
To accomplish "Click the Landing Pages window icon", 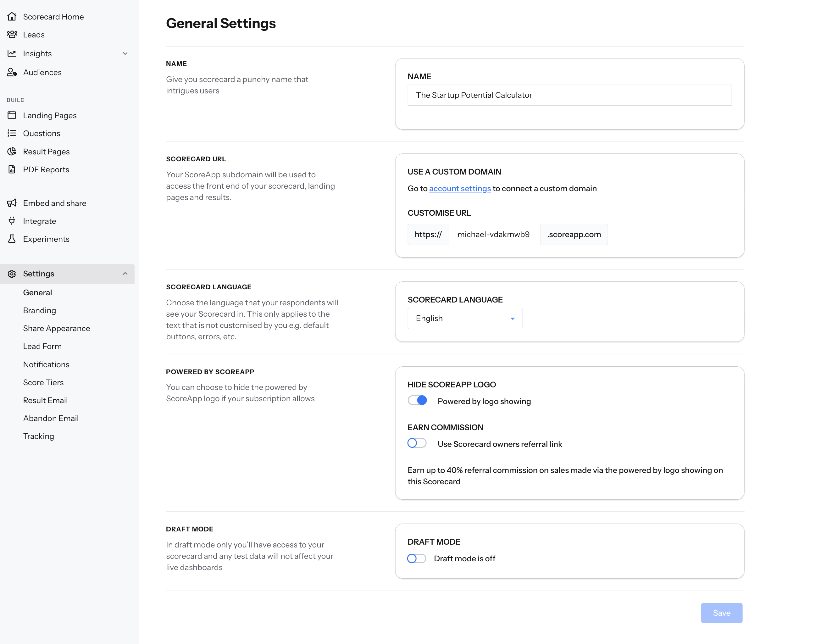I will 12,115.
